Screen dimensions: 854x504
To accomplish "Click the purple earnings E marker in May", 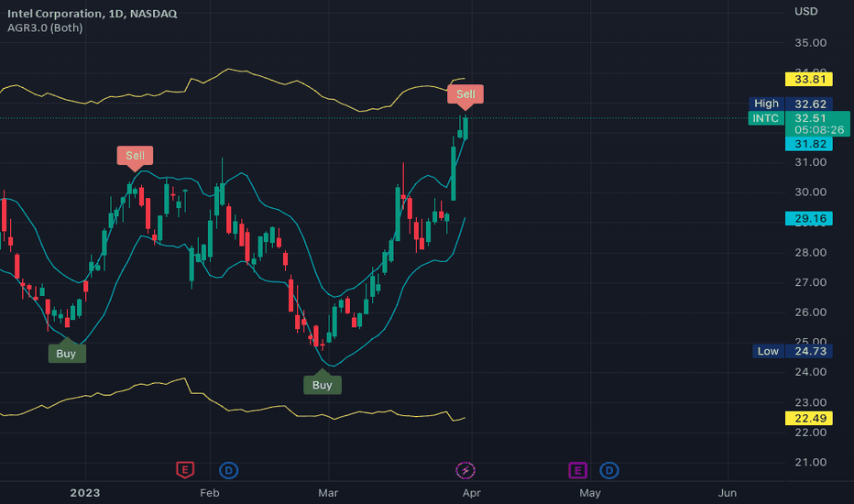I will (577, 470).
